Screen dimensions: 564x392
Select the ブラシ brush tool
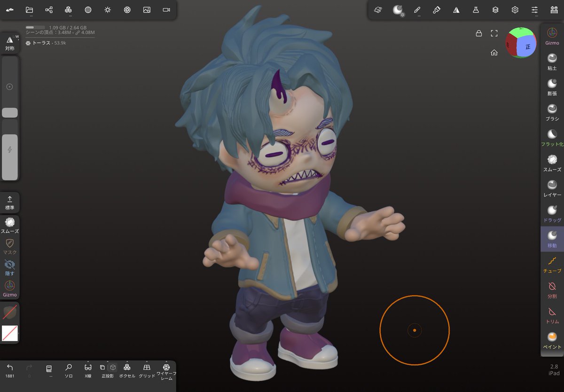coord(552,112)
